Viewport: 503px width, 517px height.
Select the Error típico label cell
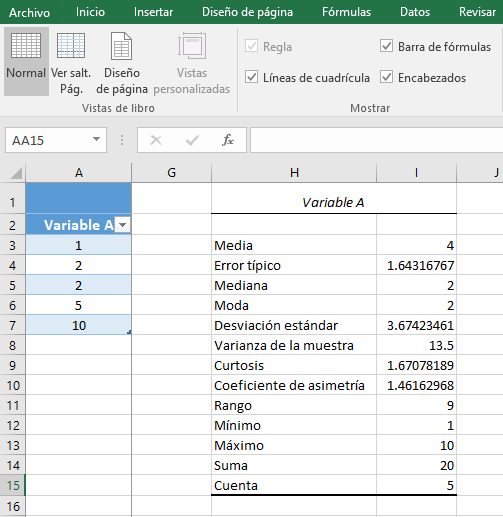click(294, 265)
